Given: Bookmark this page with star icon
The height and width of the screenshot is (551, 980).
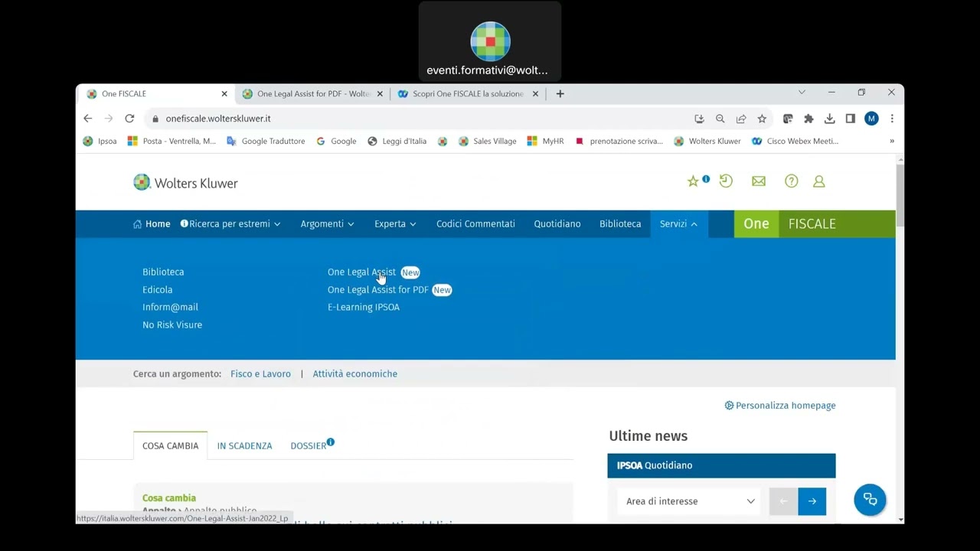Looking at the screenshot, I should [x=762, y=119].
